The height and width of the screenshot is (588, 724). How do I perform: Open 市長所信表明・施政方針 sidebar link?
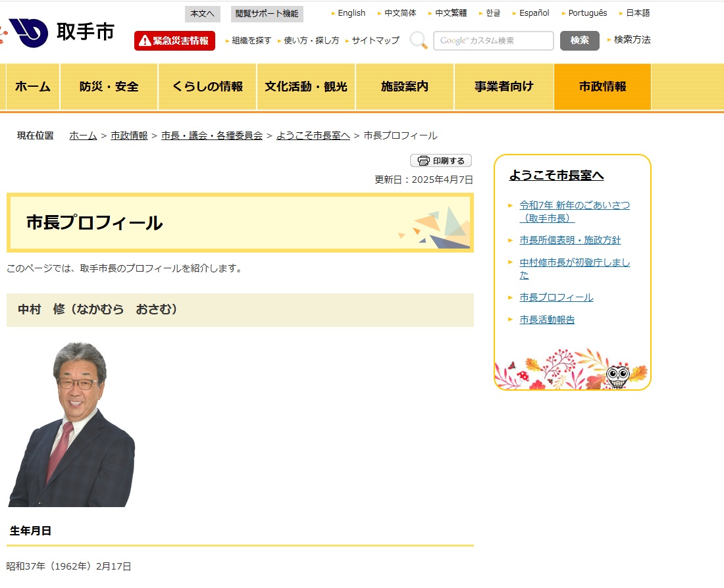pos(570,240)
